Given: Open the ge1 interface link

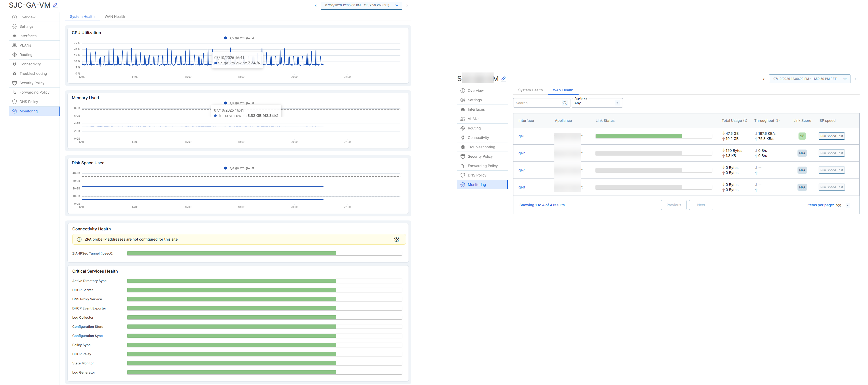Looking at the screenshot, I should click(x=521, y=136).
